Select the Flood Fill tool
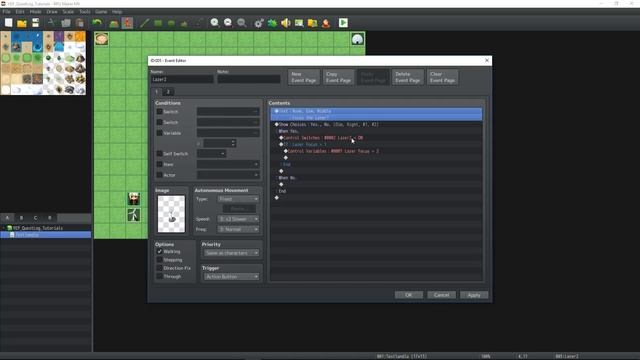 coord(184,23)
